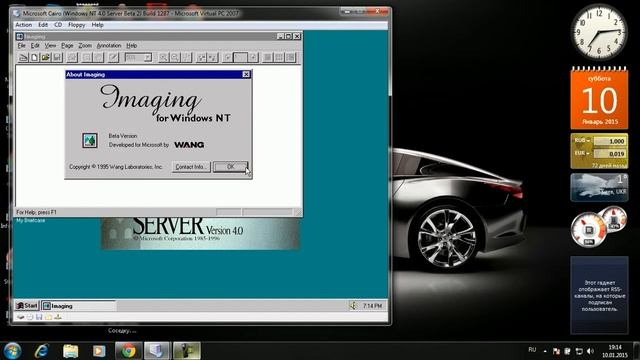
Task: Click the Scan New toolbar icon in Imaging
Action: tap(23, 58)
